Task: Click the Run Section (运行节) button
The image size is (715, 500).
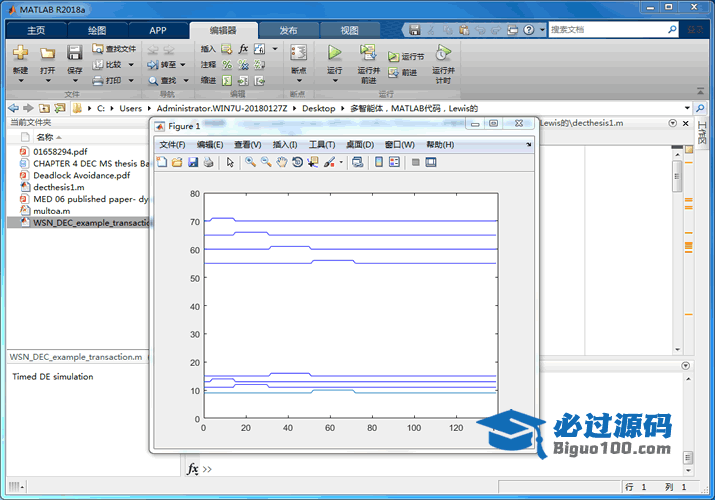Action: click(406, 57)
